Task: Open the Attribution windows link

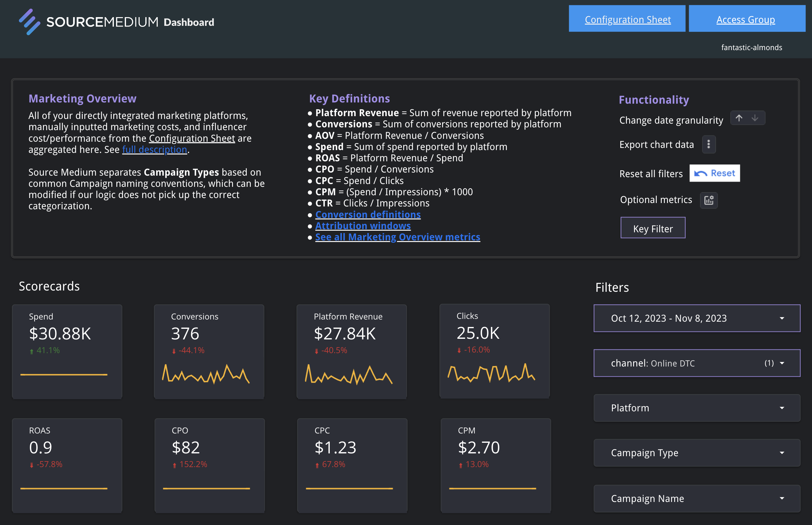Action: pyautogui.click(x=363, y=226)
